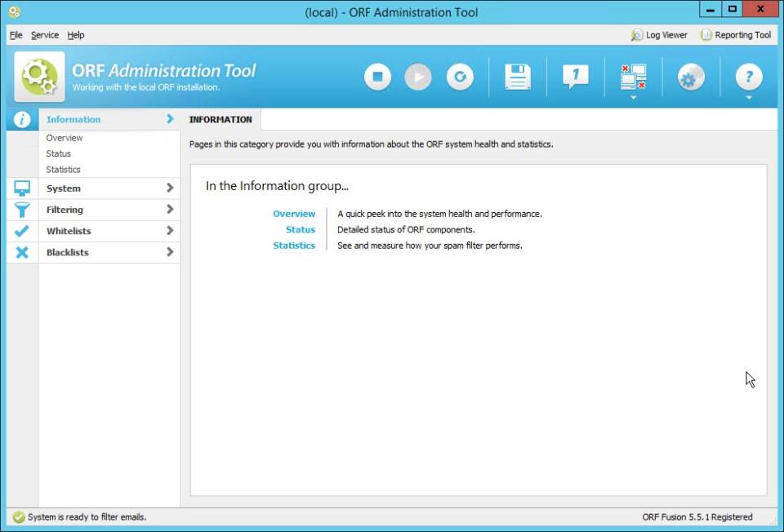Click 'In the Information group...' heading
The image size is (784, 532).
[x=277, y=186]
